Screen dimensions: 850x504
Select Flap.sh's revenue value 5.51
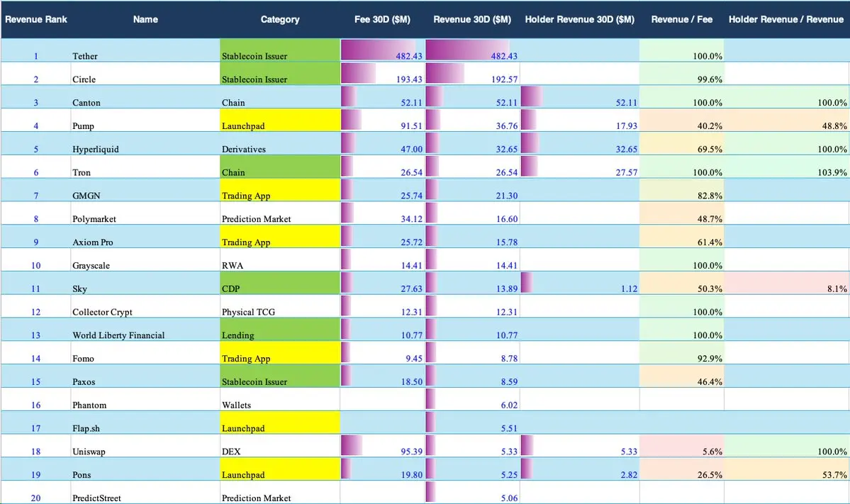click(x=509, y=428)
